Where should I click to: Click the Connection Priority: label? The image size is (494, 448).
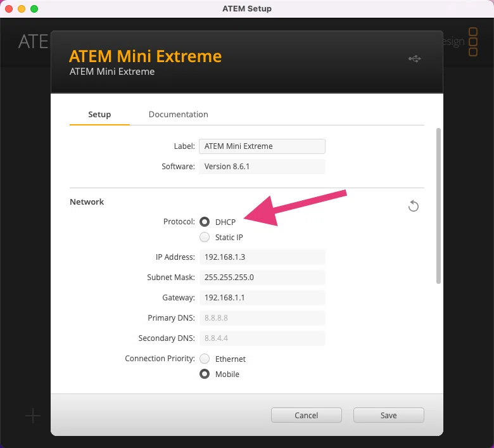pyautogui.click(x=160, y=359)
